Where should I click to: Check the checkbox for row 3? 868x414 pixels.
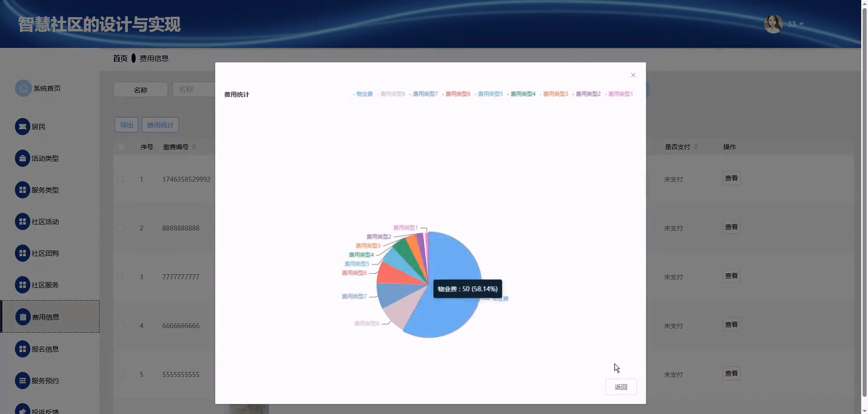click(x=120, y=277)
